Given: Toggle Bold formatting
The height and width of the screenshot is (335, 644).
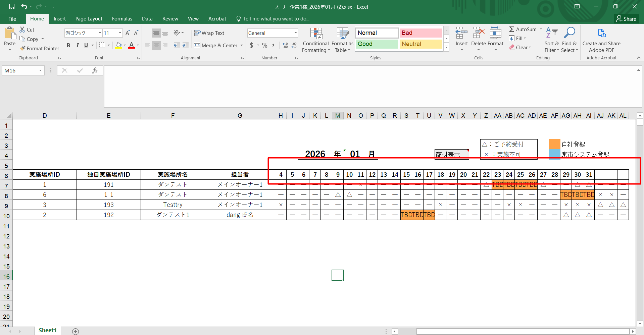Looking at the screenshot, I should click(68, 45).
